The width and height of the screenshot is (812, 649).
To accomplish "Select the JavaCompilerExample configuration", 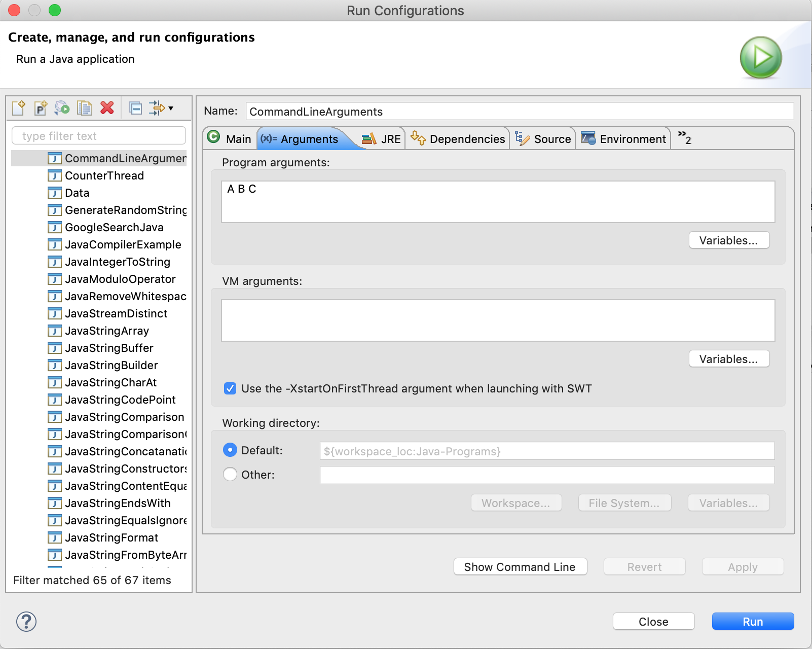I will point(114,244).
